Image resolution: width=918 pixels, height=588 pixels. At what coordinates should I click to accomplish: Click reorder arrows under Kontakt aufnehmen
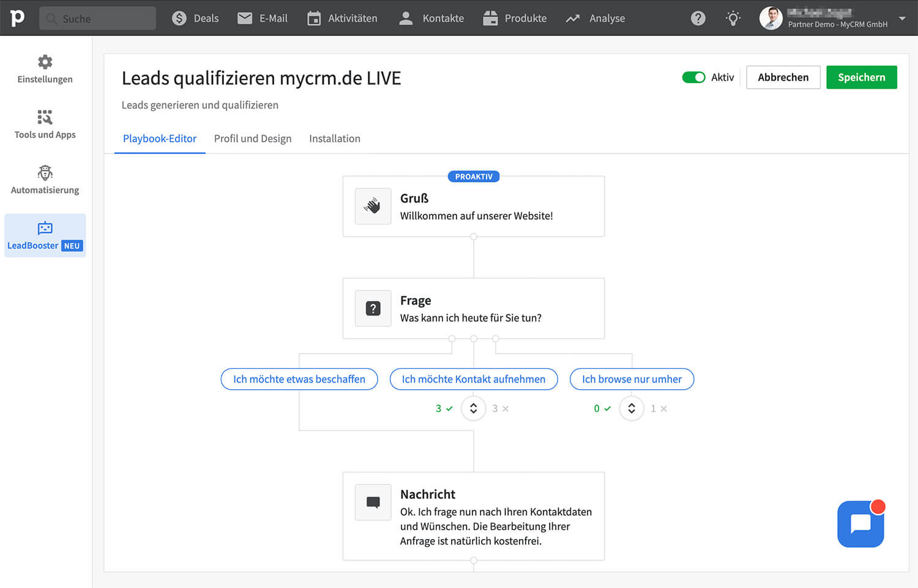click(x=473, y=408)
